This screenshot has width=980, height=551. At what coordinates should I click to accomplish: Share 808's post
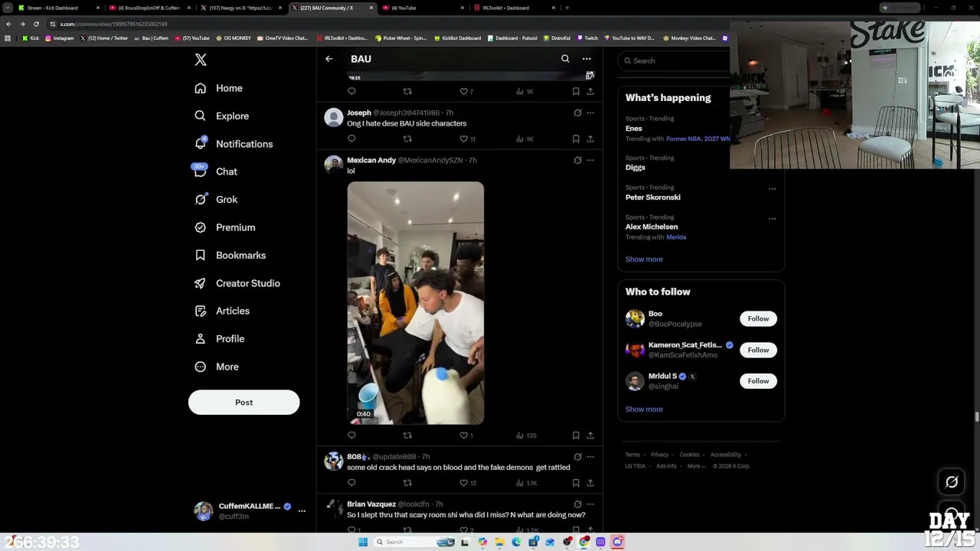(x=590, y=483)
